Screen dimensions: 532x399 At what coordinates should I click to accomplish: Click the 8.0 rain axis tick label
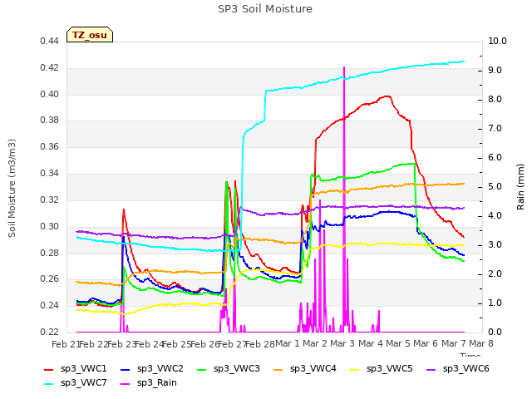pos(495,100)
